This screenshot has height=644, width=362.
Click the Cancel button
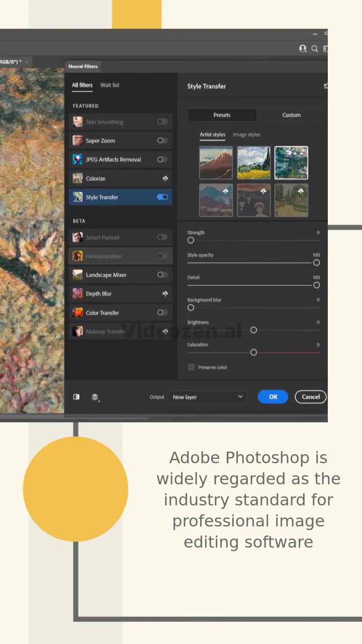pos(311,397)
